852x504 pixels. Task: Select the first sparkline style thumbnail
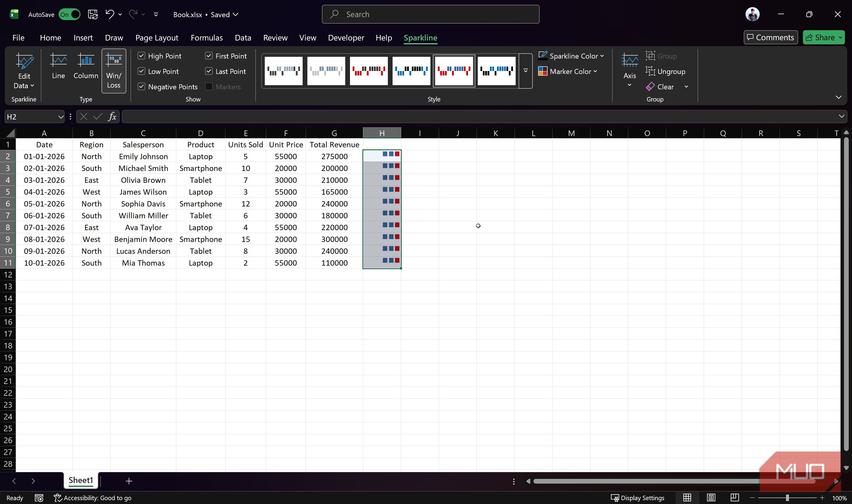(283, 71)
